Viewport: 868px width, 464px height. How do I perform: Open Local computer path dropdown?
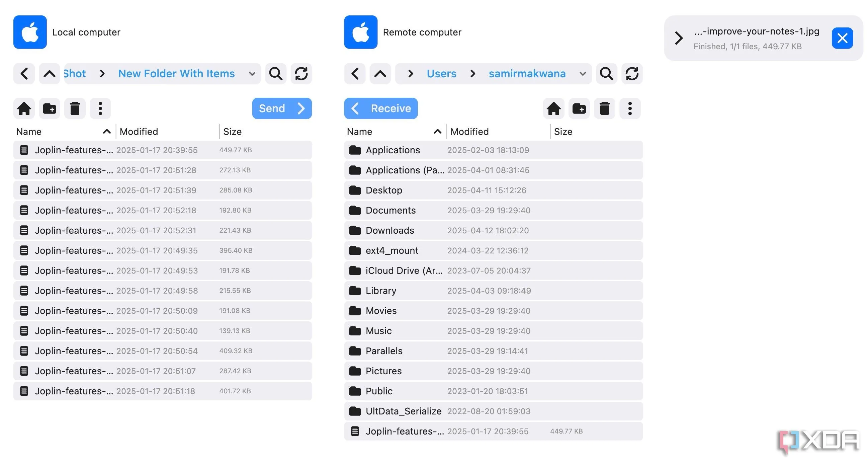(252, 74)
